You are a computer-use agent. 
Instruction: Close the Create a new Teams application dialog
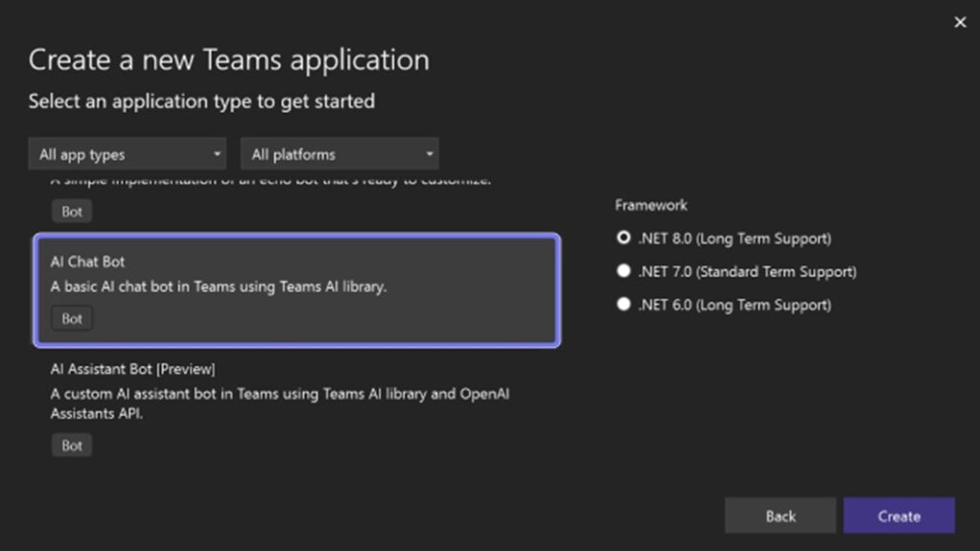(960, 22)
